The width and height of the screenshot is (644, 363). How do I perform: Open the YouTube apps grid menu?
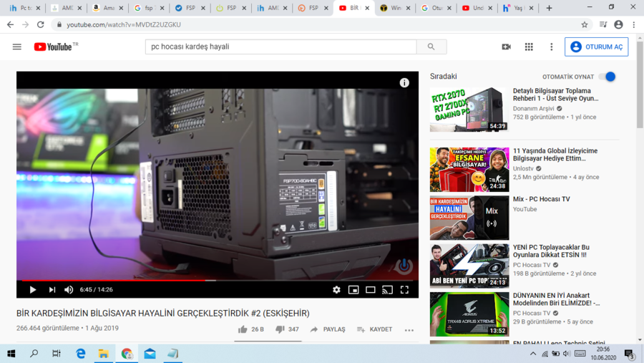coord(529,47)
